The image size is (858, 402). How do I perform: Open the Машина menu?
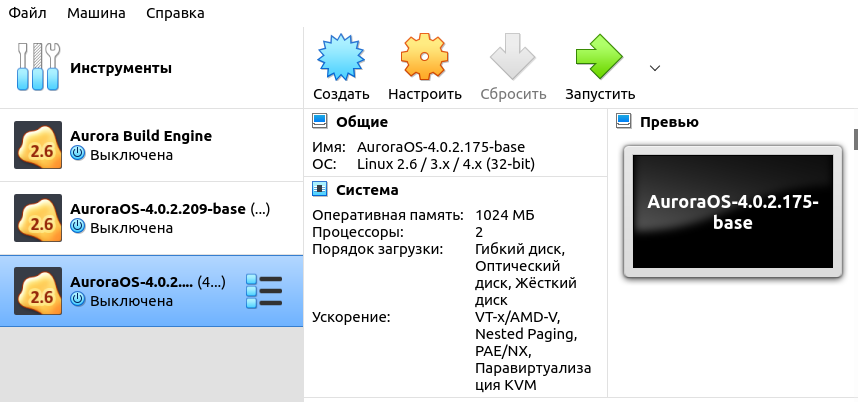[96, 13]
